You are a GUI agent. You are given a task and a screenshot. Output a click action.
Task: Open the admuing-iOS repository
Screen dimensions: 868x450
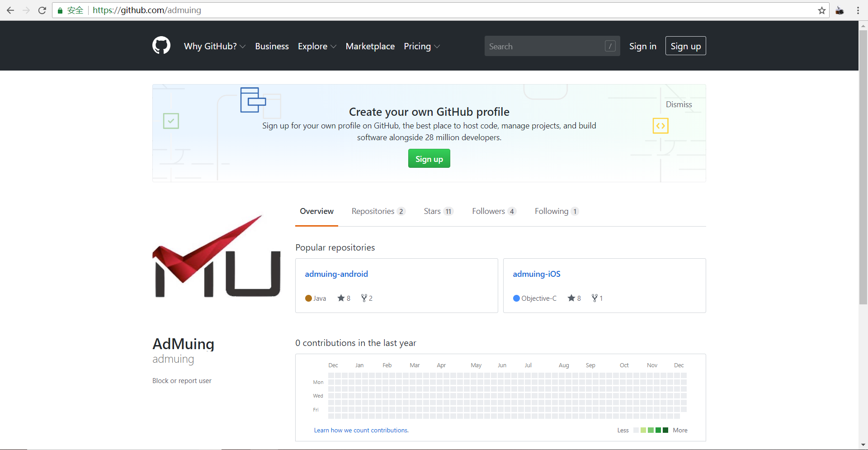(x=536, y=274)
